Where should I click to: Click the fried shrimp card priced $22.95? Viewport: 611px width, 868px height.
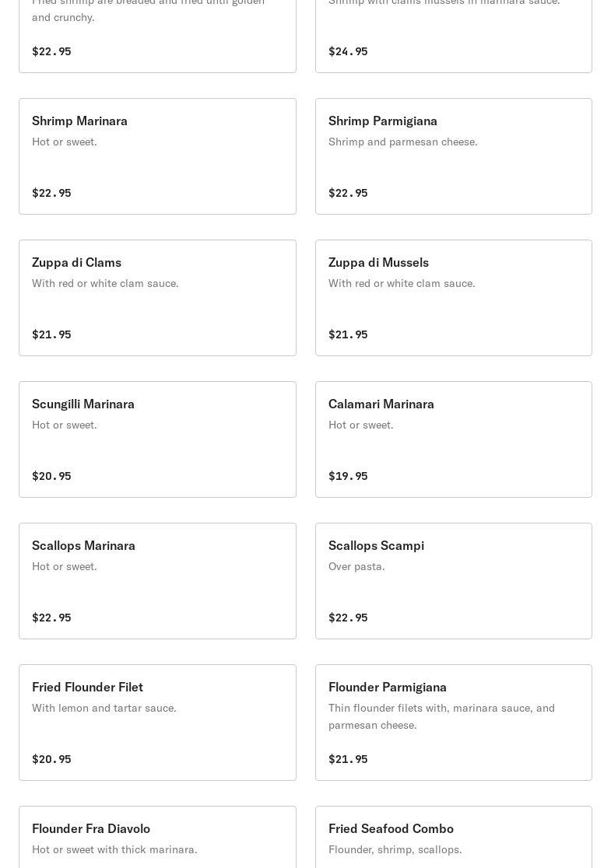[x=157, y=36]
